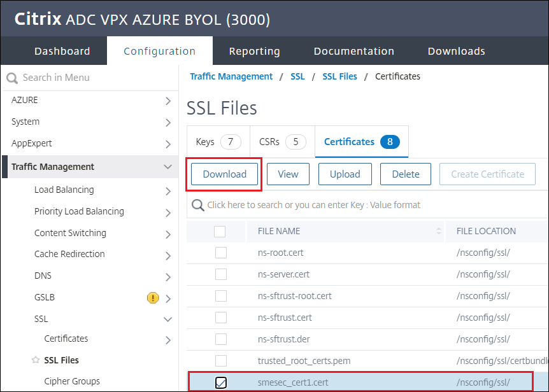
Task: Click the ns-sftrust.der file name
Action: pos(283,340)
